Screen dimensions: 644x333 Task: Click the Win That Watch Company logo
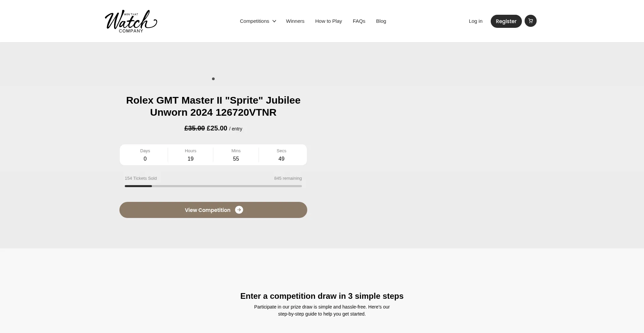[131, 21]
